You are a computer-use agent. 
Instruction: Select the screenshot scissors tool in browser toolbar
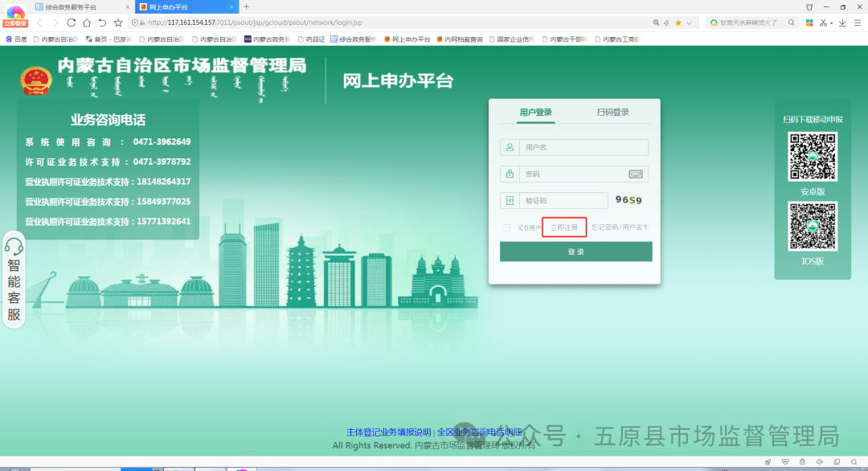tap(823, 23)
